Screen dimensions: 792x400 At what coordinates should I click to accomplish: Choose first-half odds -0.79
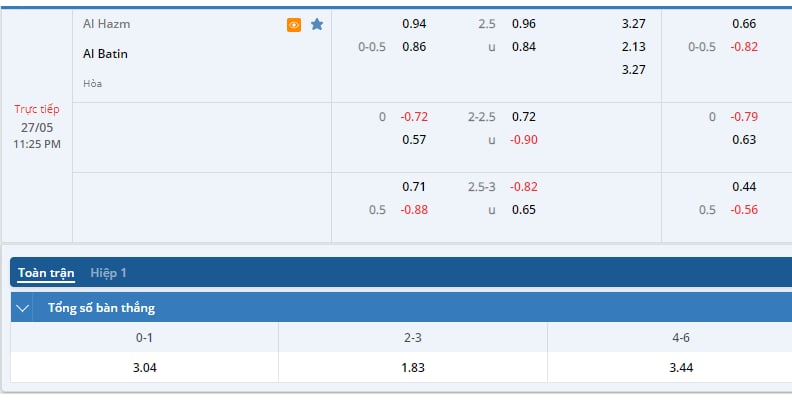pos(744,117)
